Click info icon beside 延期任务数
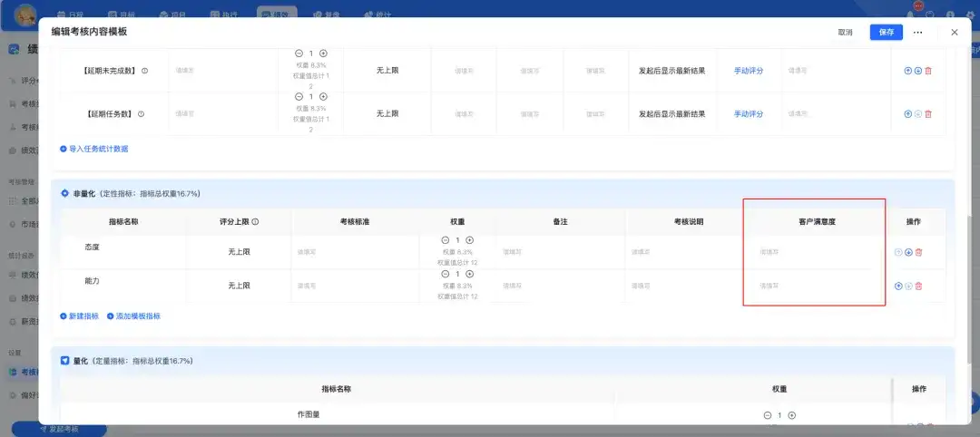Viewport: 980px width, 437px height. point(142,113)
